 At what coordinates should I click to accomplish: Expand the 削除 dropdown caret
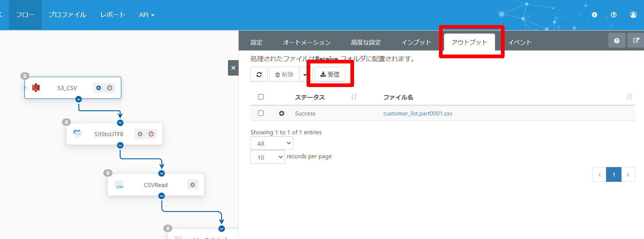point(305,75)
